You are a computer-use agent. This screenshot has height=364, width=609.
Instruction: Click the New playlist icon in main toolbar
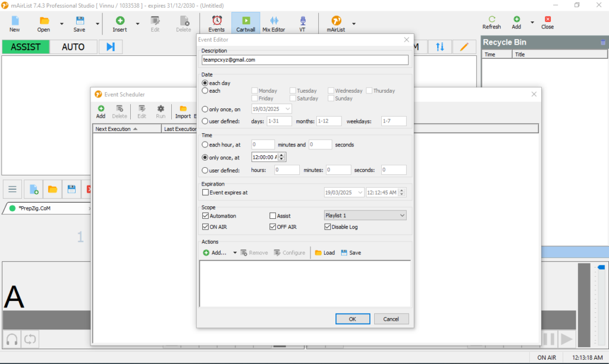[15, 24]
